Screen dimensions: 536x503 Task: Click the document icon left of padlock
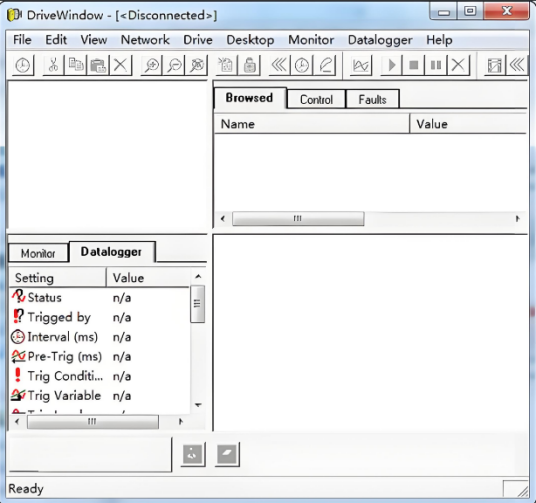pos(226,65)
